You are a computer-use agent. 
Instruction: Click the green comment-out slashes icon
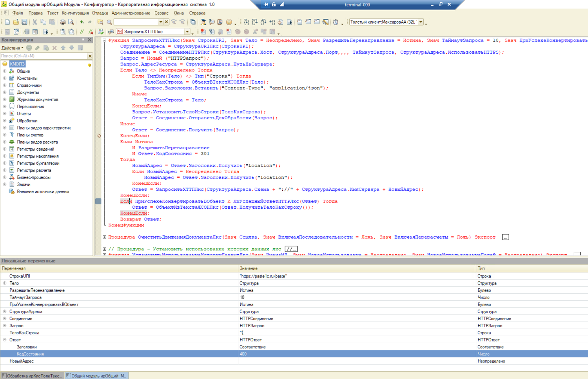[82, 32]
